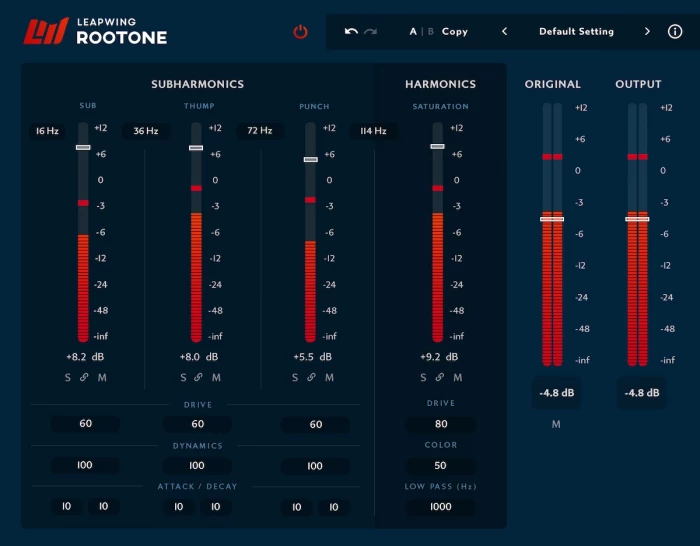Screen dimensions: 700x546
Task: Click the link icon under Saturation
Action: (440, 378)
